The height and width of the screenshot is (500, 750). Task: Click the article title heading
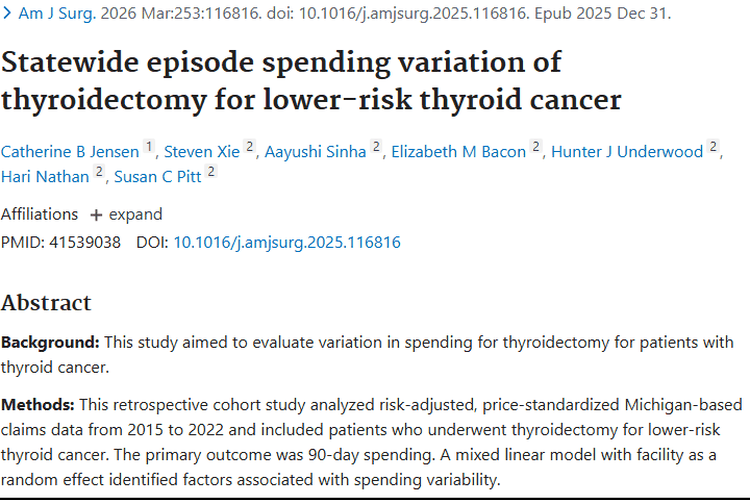click(x=311, y=82)
